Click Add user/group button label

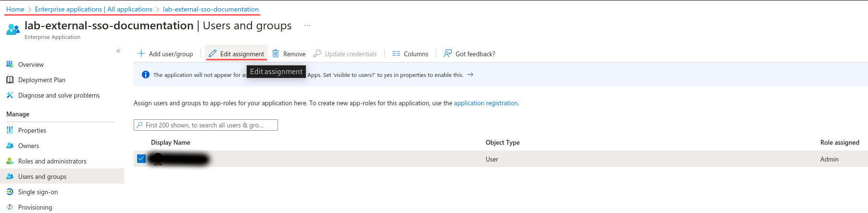[171, 54]
